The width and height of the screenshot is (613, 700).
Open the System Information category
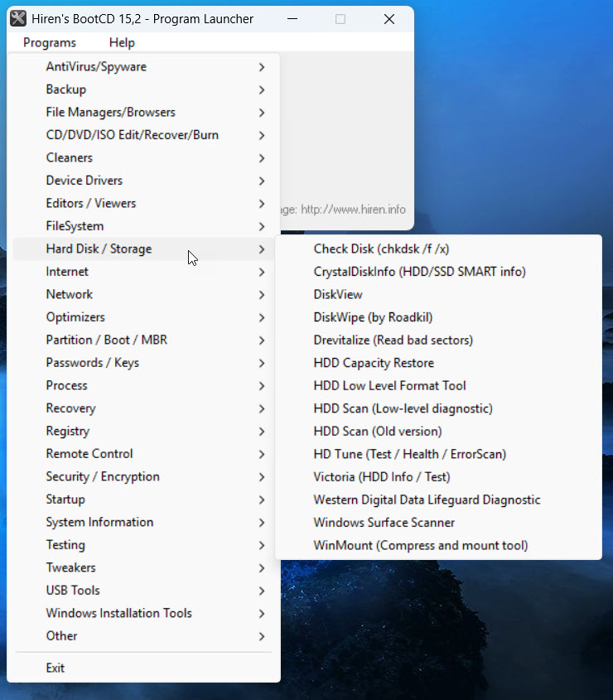(99, 522)
